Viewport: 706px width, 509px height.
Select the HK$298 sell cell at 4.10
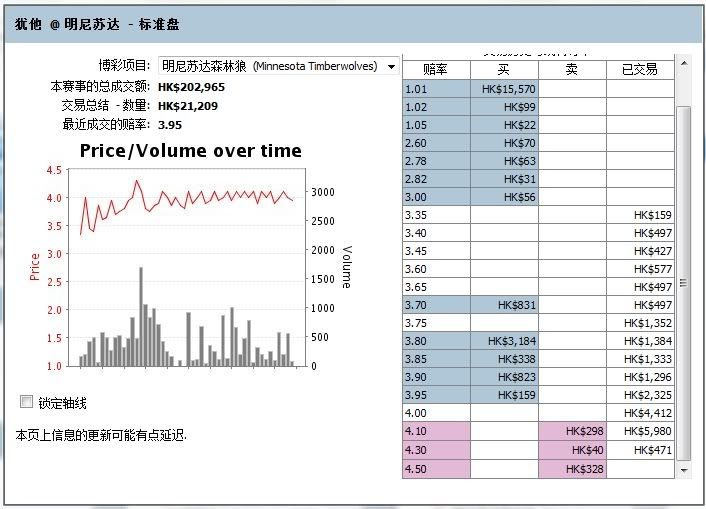click(x=572, y=431)
